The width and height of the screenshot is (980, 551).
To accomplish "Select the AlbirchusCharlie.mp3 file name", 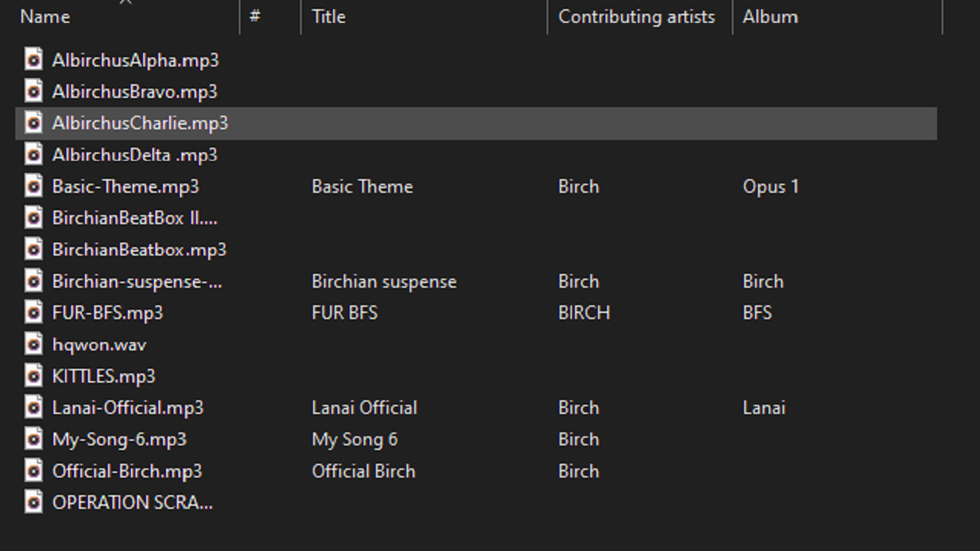I will [x=140, y=123].
